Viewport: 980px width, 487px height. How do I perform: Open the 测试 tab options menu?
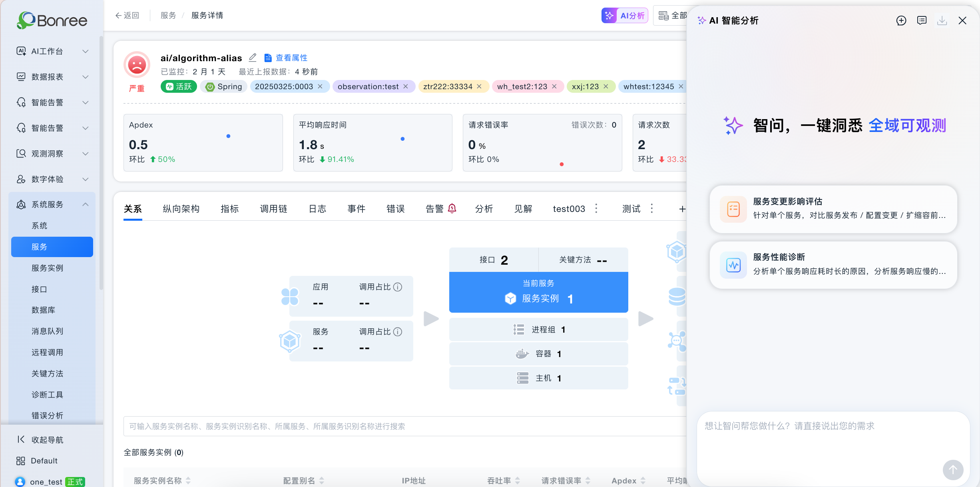pos(652,208)
